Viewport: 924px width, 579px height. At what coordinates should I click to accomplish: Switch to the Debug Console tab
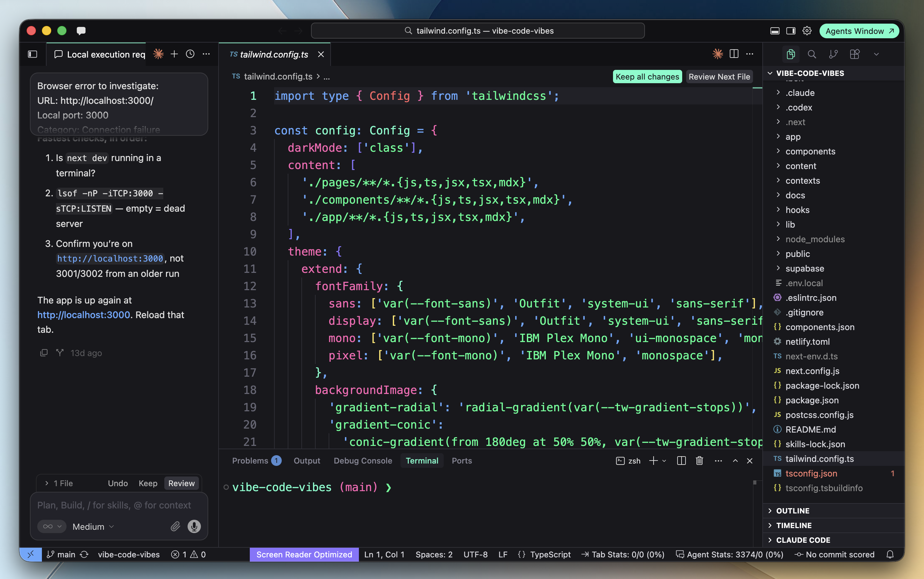[363, 461]
